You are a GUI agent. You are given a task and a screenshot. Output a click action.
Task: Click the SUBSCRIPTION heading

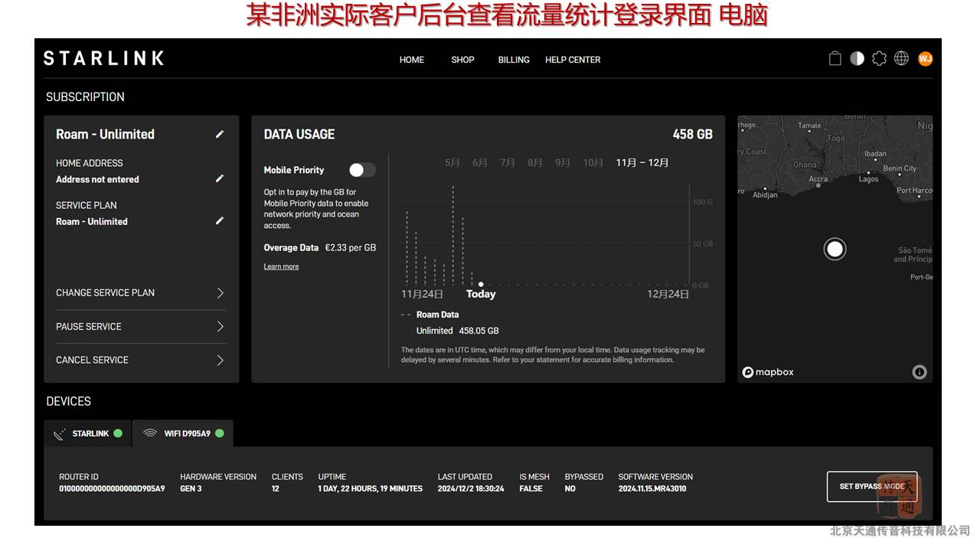coord(85,97)
